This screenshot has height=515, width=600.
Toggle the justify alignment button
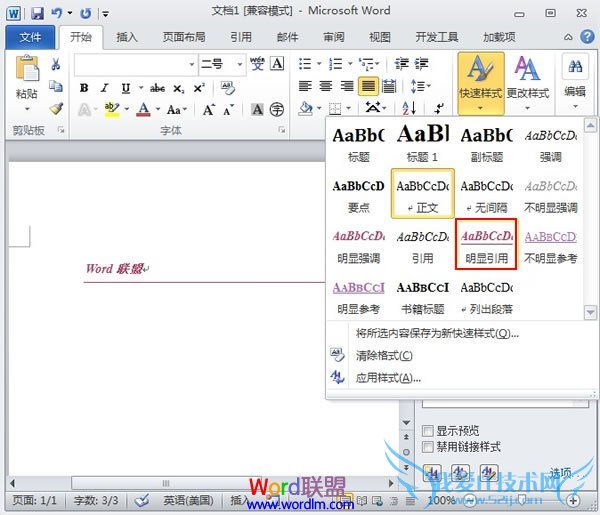[x=368, y=86]
